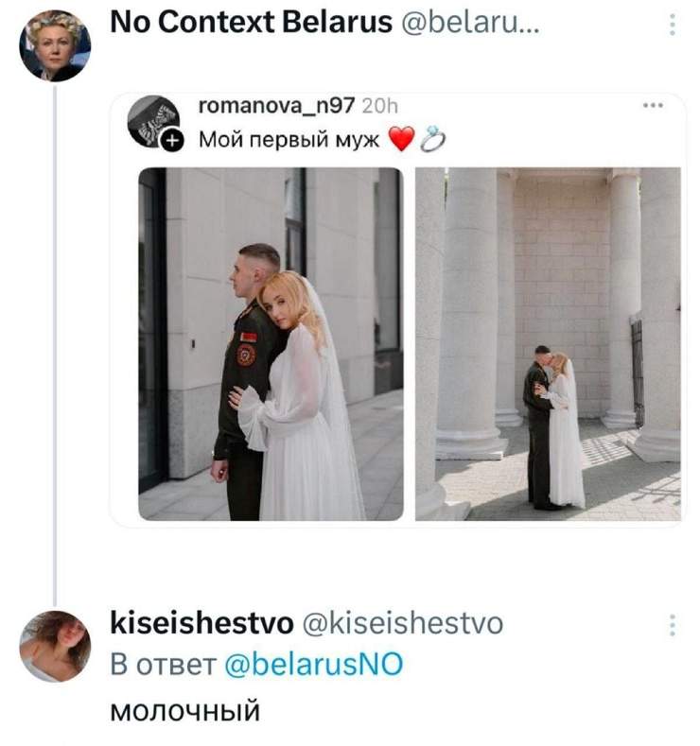700x746 pixels.
Task: Select the caption text "Мой первый муж"
Action: 289,141
